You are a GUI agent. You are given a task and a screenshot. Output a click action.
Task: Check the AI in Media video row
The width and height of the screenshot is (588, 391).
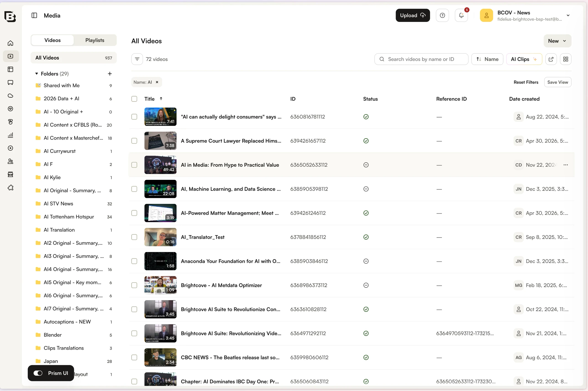point(134,165)
